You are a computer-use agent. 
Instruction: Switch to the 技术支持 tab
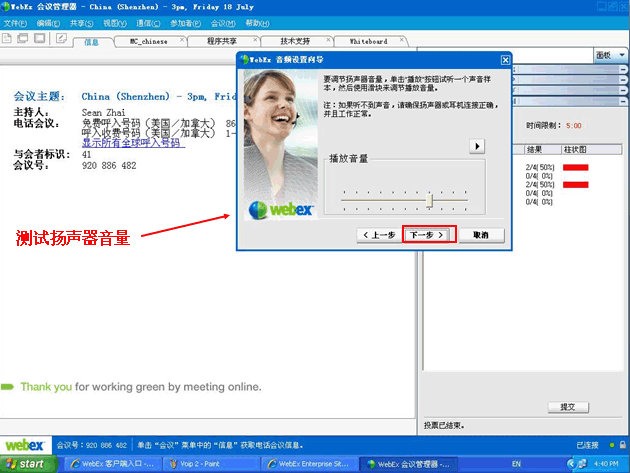[x=295, y=41]
